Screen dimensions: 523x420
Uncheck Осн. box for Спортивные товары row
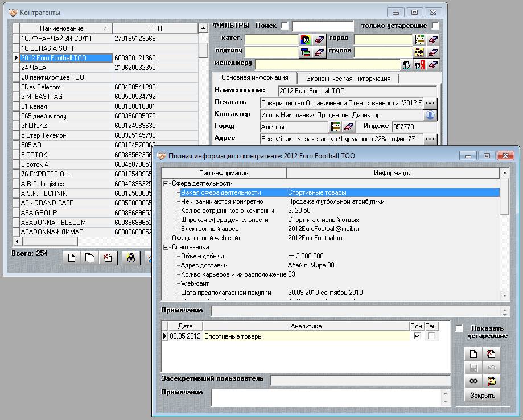click(x=417, y=336)
